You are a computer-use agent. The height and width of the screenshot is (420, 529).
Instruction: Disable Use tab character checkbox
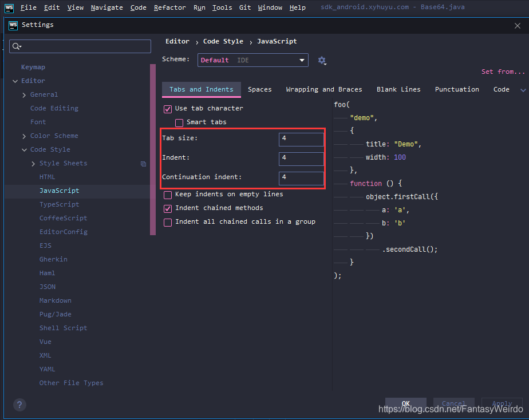(x=168, y=109)
